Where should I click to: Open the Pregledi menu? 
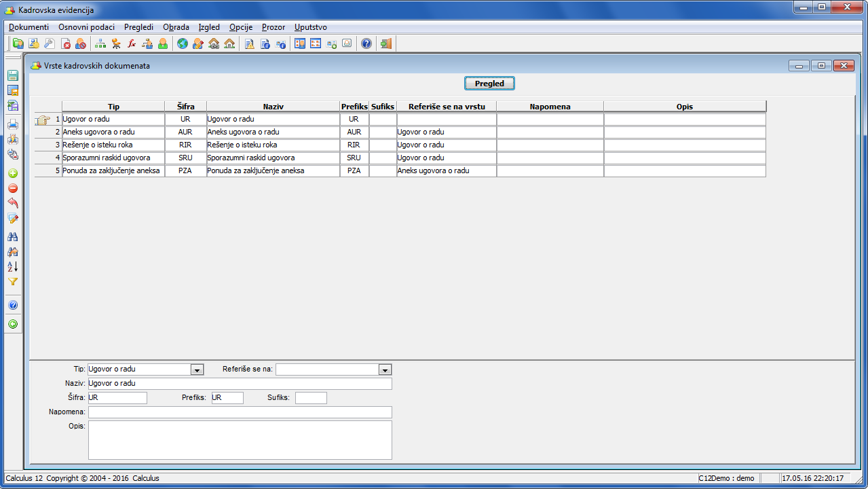138,27
